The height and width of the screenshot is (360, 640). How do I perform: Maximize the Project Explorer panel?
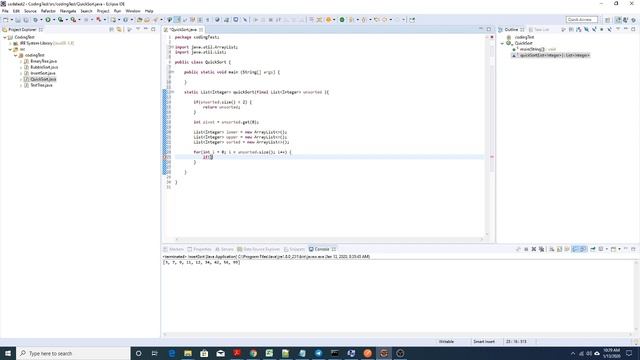tap(153, 29)
